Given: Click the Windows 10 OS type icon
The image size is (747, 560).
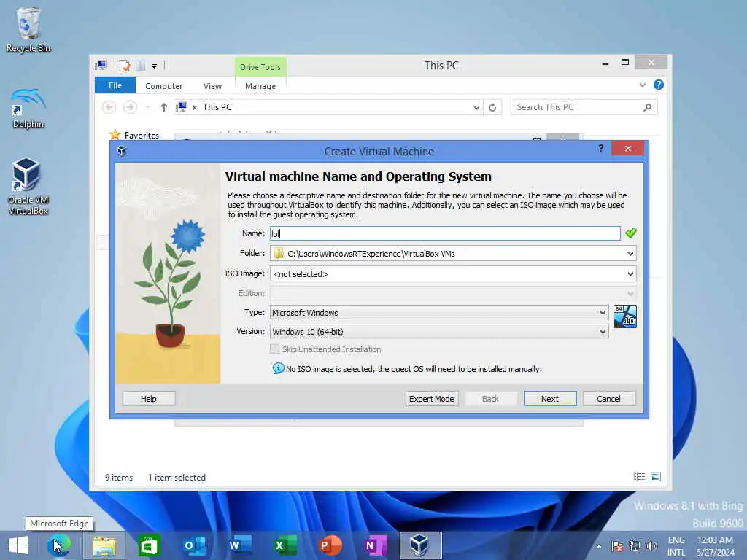Looking at the screenshot, I should coord(624,316).
